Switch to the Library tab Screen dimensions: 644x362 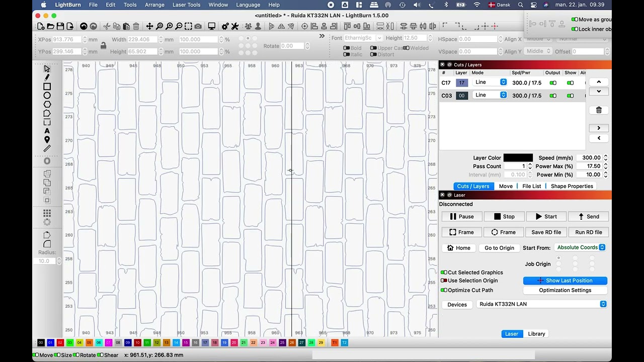coord(536,334)
